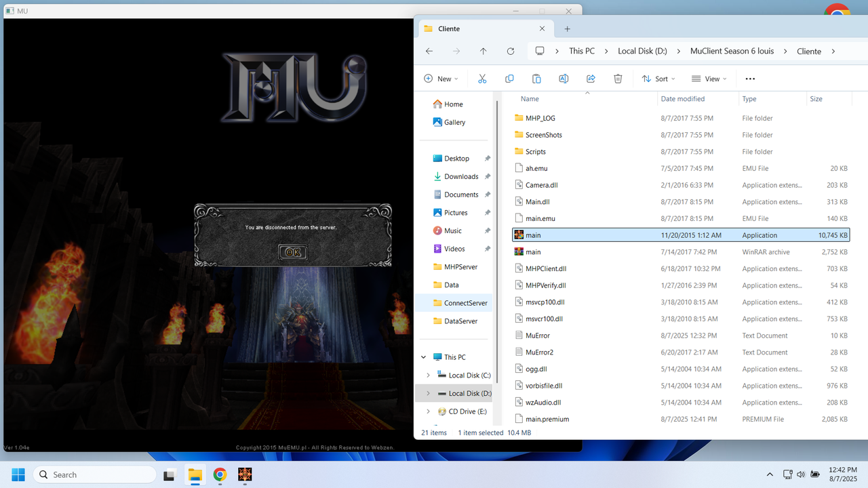Open the Windows Start menu

click(18, 474)
